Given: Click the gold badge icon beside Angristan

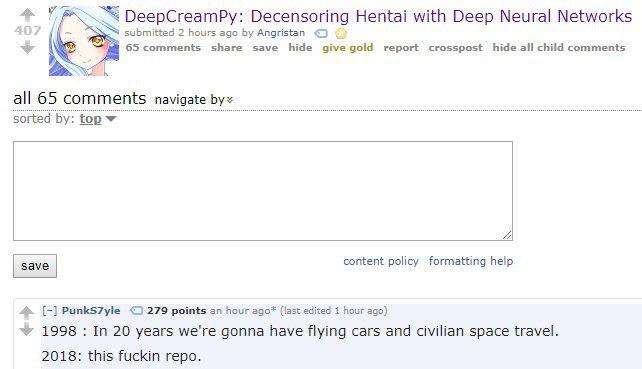Looking at the screenshot, I should pyautogui.click(x=341, y=33).
